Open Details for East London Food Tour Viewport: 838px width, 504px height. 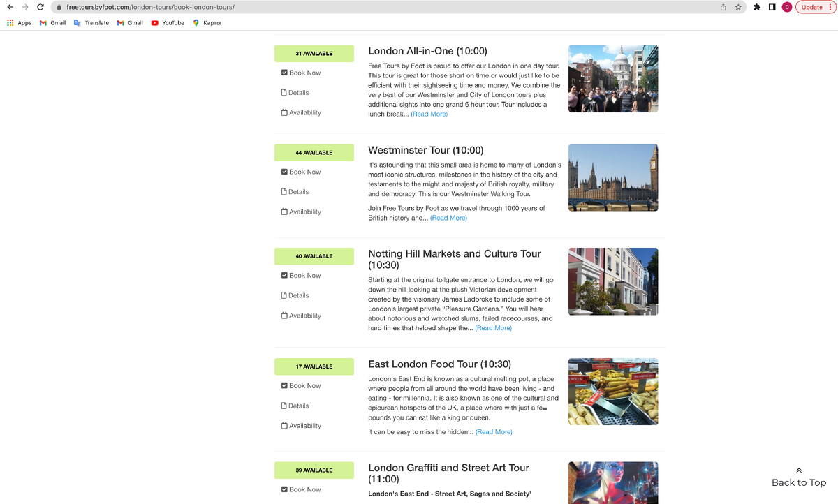pos(295,406)
